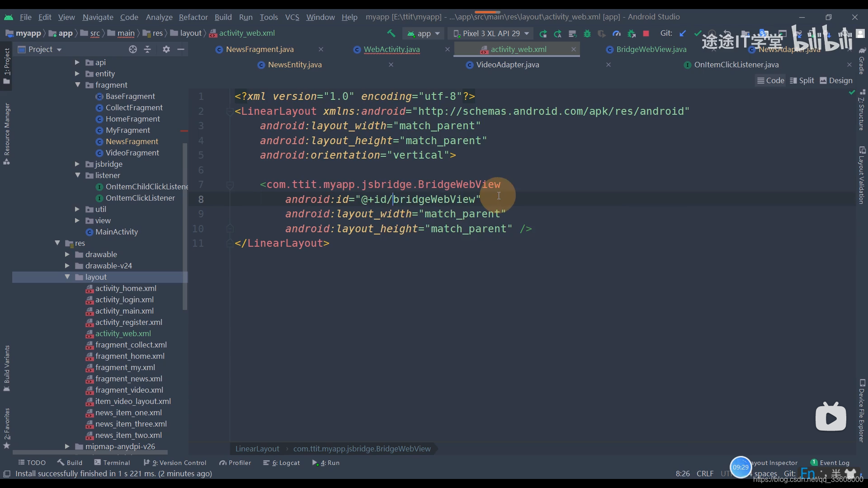Click Git update project arrow icon
Image resolution: width=868 pixels, height=488 pixels.
click(x=683, y=33)
